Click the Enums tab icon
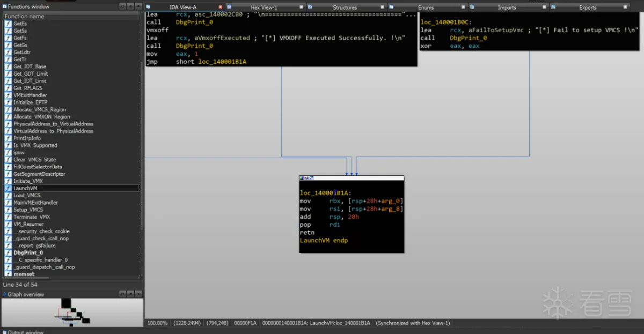The image size is (644, 334). [x=392, y=7]
